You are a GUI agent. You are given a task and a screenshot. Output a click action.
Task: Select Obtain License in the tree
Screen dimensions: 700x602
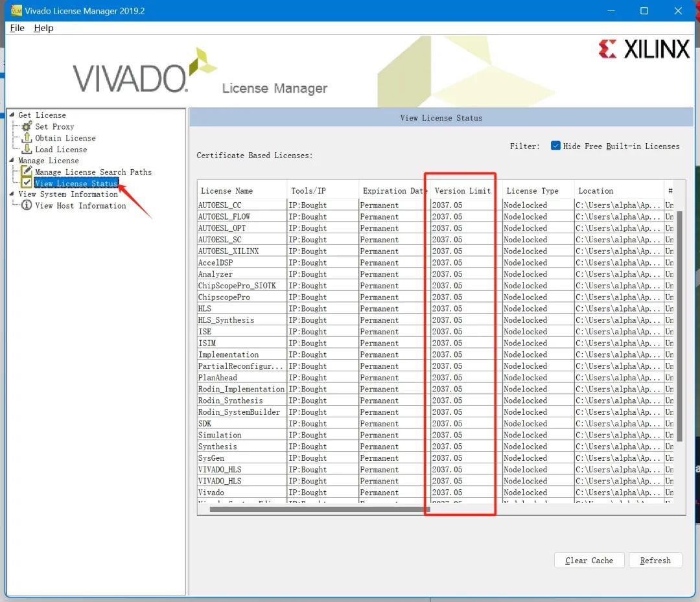pyautogui.click(x=65, y=138)
